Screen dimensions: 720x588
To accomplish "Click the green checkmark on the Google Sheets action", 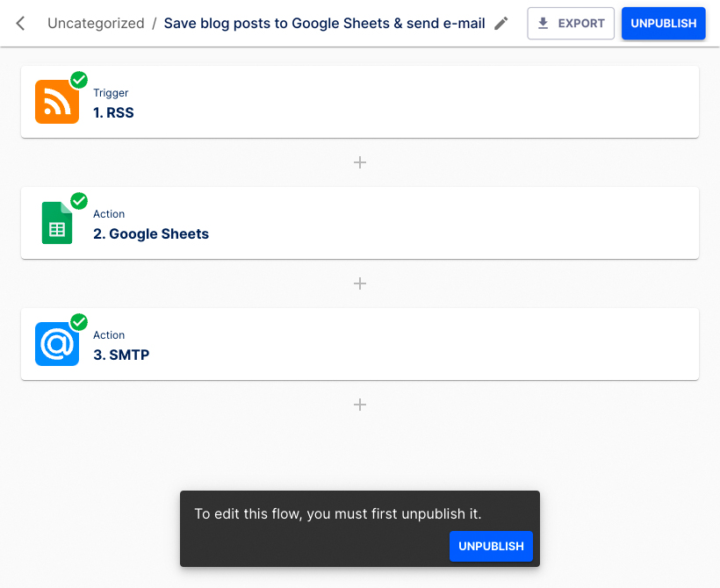I will (78, 201).
